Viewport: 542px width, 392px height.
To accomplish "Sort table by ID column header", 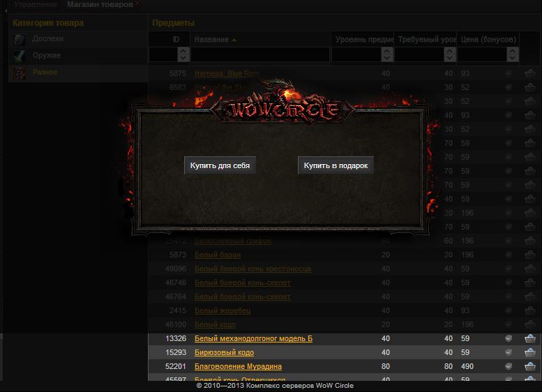I will pos(170,39).
